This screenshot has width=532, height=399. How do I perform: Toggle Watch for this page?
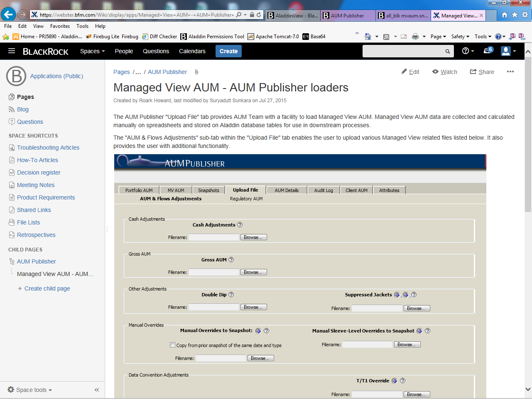click(445, 72)
